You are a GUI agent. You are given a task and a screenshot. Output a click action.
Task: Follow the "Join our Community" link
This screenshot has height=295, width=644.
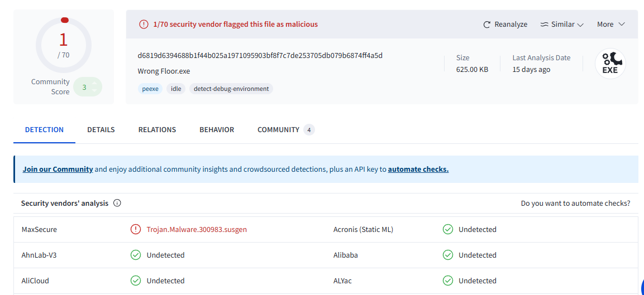(58, 169)
